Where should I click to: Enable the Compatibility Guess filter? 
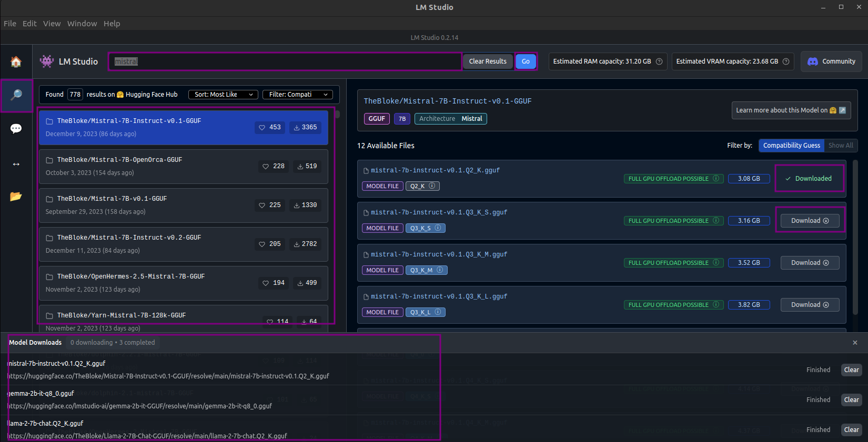pos(791,146)
